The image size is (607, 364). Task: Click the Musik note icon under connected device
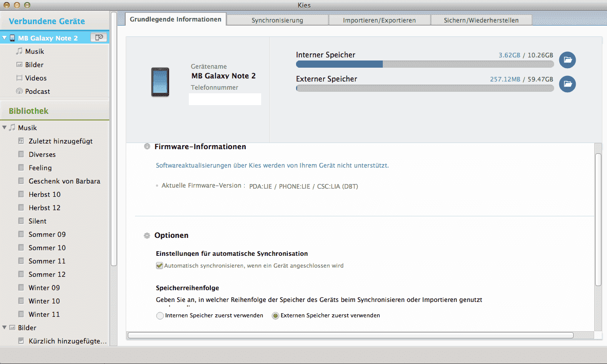19,51
